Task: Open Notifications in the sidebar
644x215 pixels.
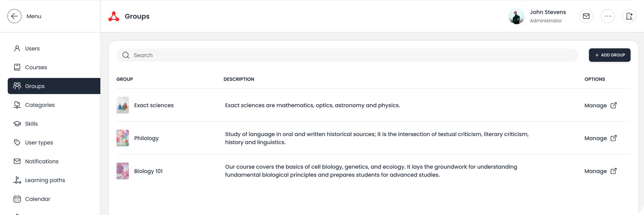Action: tap(42, 161)
